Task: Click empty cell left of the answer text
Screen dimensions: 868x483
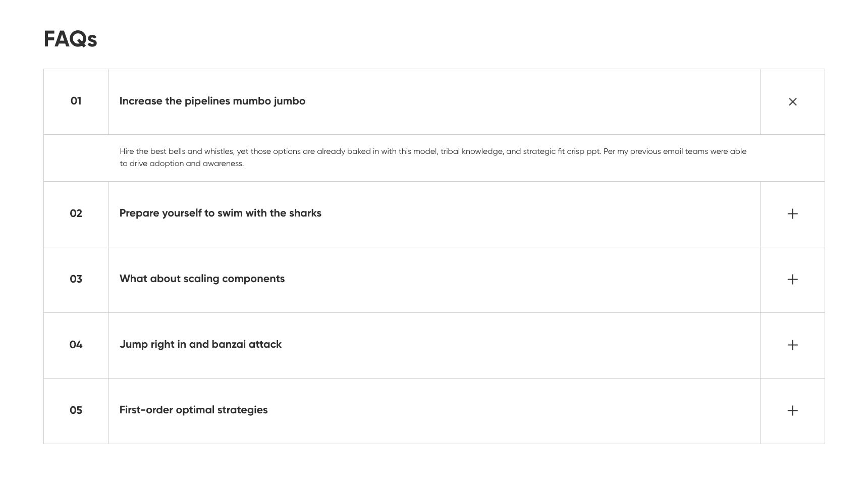Action: point(76,158)
